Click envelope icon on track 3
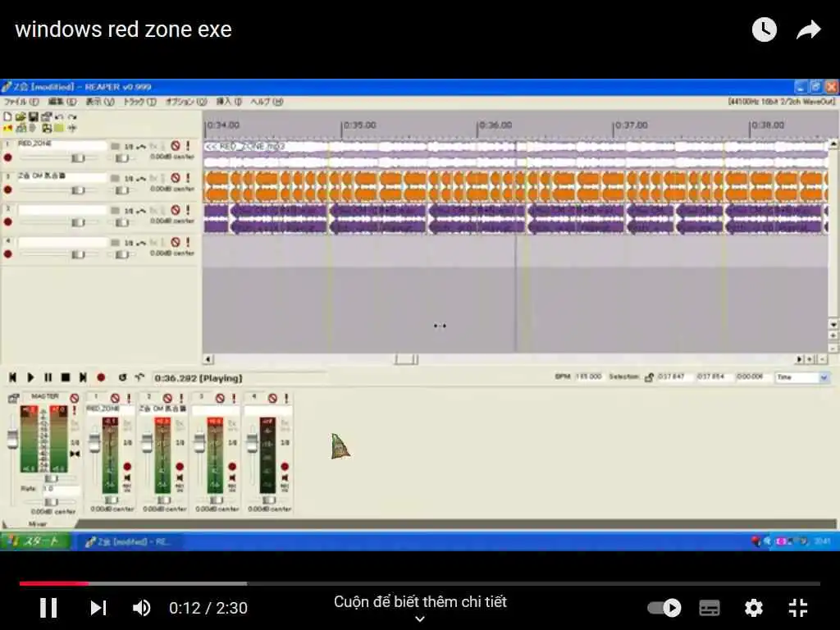This screenshot has width=840, height=630. [141, 211]
